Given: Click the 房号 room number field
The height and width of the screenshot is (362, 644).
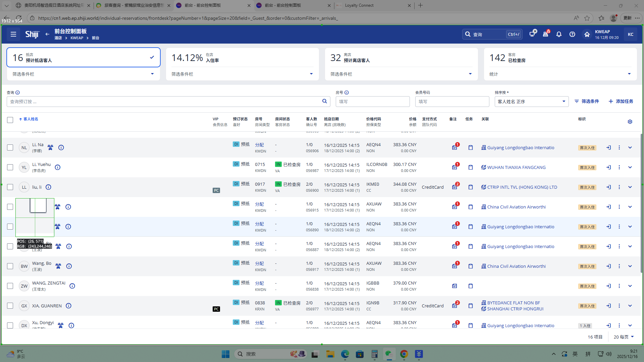Looking at the screenshot, I should [x=372, y=102].
